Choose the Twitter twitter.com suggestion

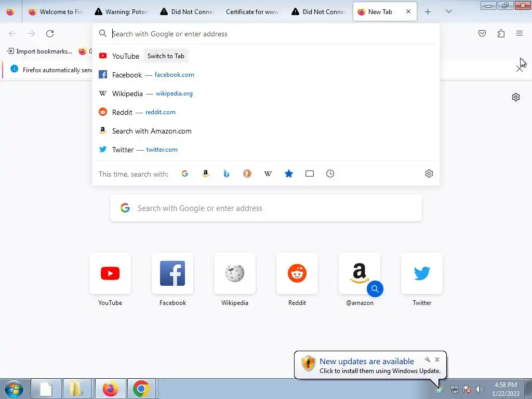coord(266,150)
